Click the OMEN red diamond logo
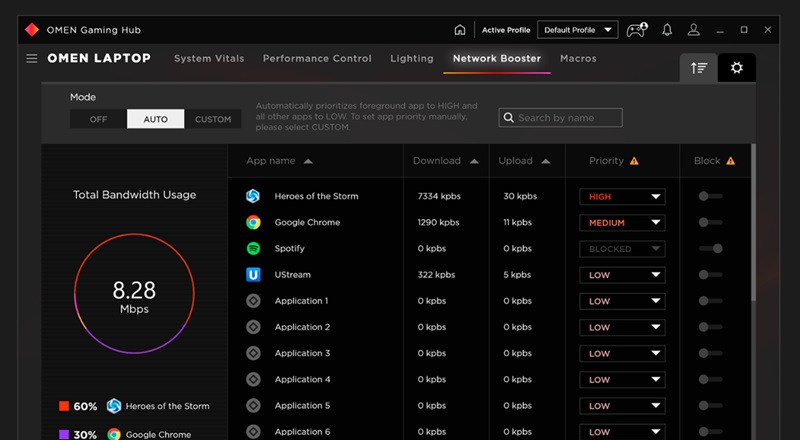Image resolution: width=800 pixels, height=440 pixels. pyautogui.click(x=32, y=30)
